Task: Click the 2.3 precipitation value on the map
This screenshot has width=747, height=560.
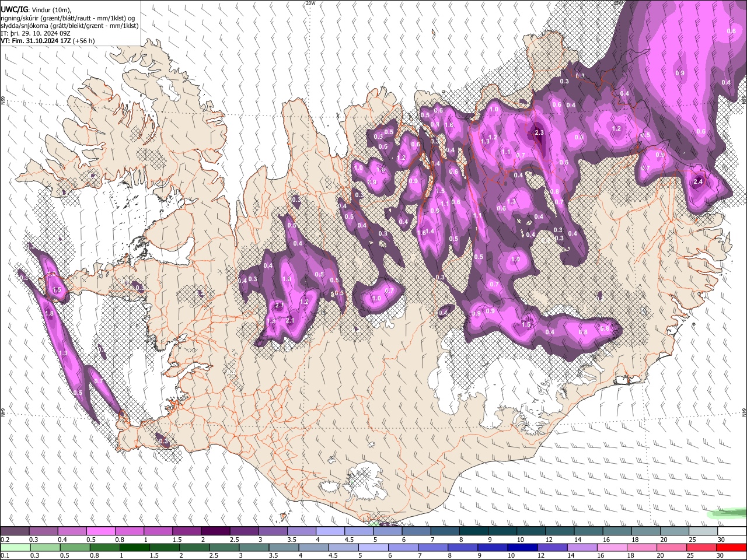Action: (x=539, y=133)
